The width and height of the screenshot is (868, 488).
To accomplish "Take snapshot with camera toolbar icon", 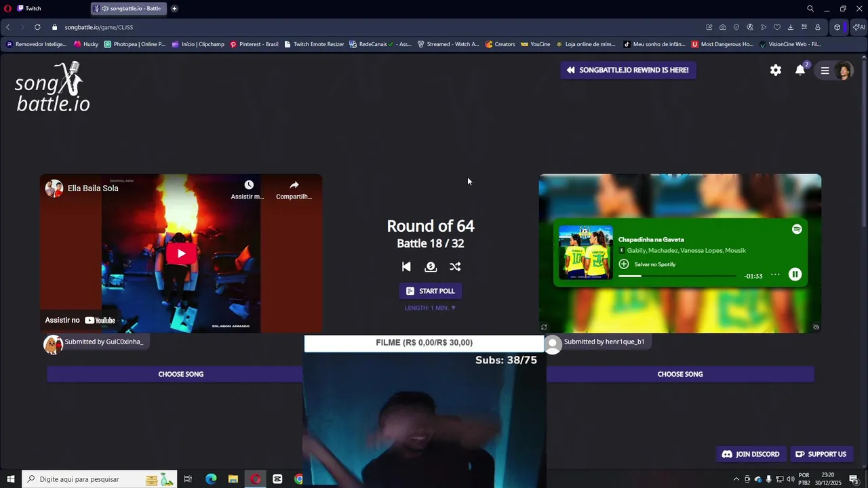I will (723, 27).
